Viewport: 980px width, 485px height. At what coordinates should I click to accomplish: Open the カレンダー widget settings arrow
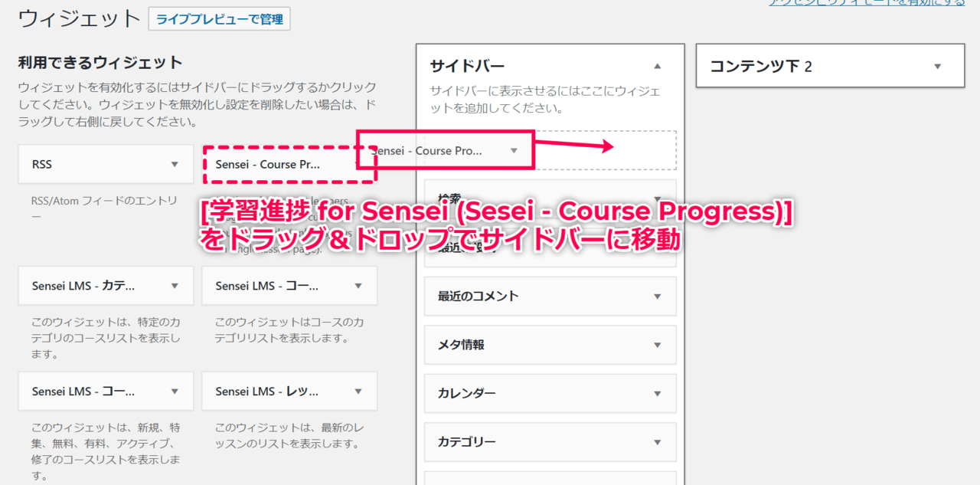coord(657,394)
